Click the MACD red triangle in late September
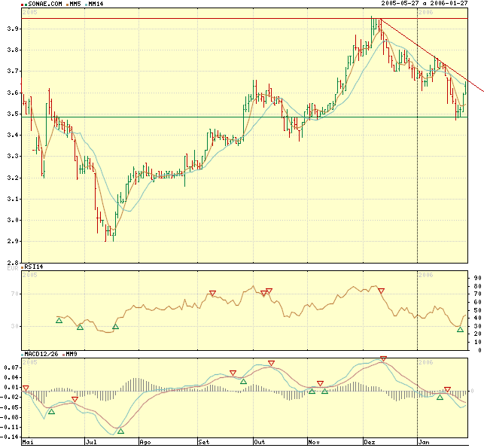This screenshot has height=448, width=484. coord(233,373)
